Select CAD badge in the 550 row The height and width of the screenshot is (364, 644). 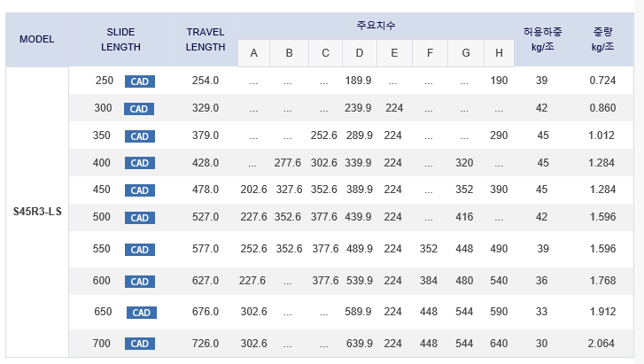[x=140, y=250]
